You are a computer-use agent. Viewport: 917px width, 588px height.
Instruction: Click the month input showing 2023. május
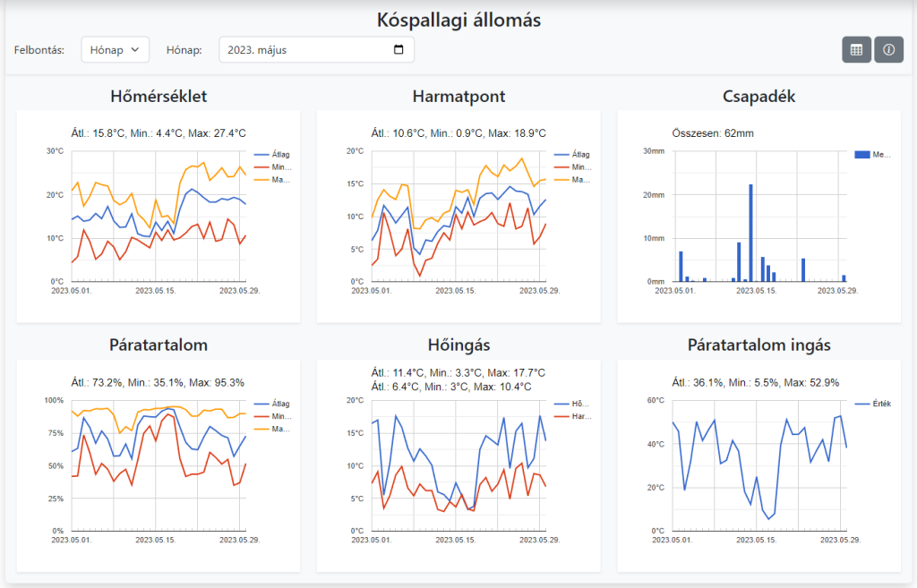click(x=296, y=49)
